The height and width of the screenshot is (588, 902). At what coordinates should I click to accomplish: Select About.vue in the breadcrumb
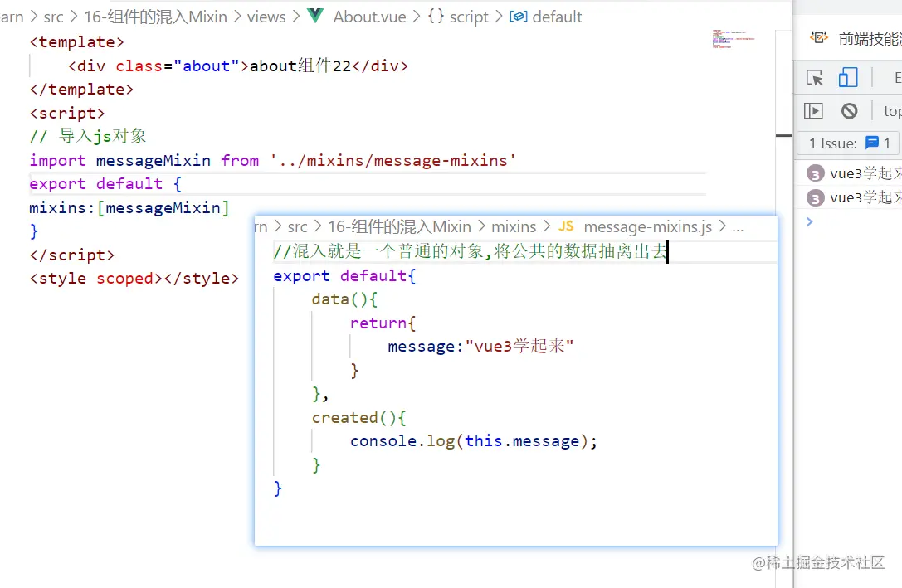pyautogui.click(x=369, y=17)
